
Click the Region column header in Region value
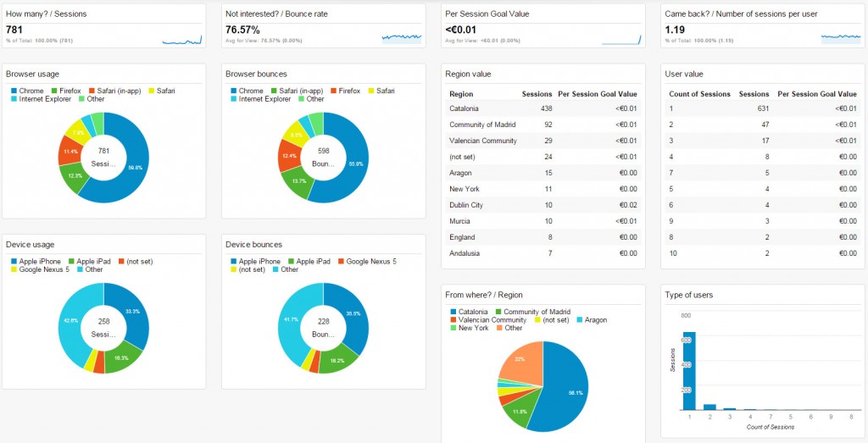click(461, 94)
